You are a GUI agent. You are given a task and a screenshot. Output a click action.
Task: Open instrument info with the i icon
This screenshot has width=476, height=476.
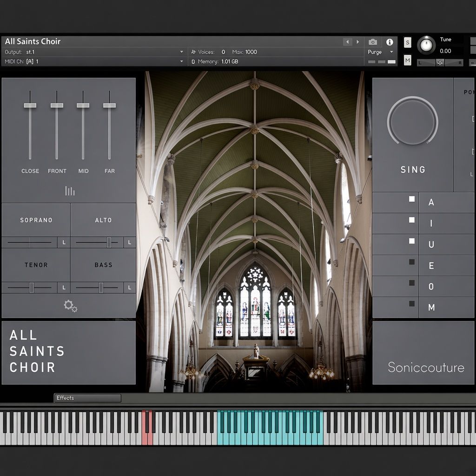coord(390,42)
